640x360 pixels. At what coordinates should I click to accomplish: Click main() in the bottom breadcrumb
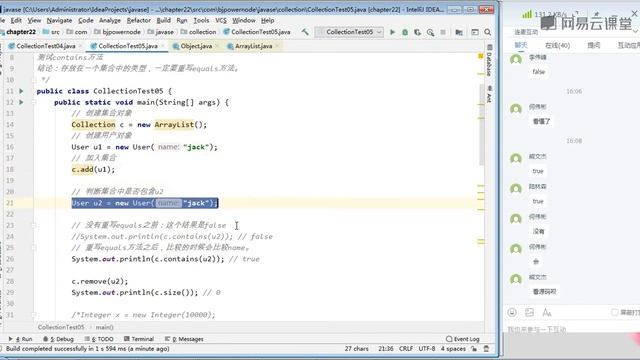pyautogui.click(x=104, y=327)
